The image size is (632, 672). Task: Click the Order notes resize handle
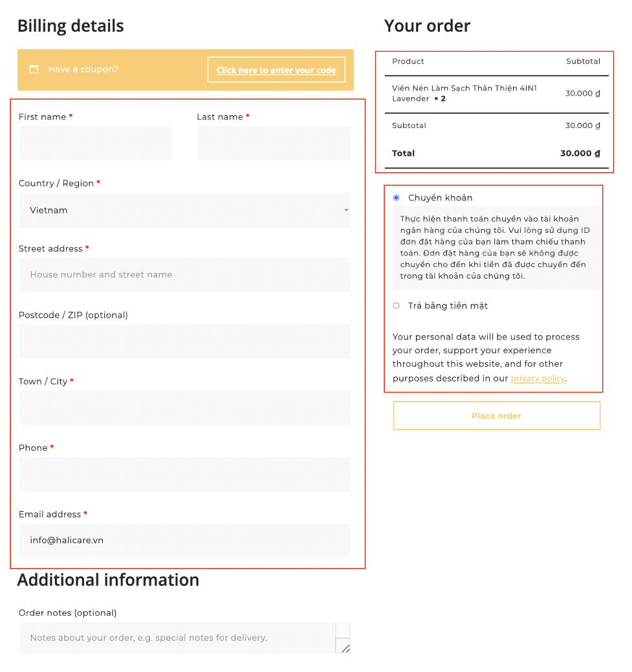[345, 648]
